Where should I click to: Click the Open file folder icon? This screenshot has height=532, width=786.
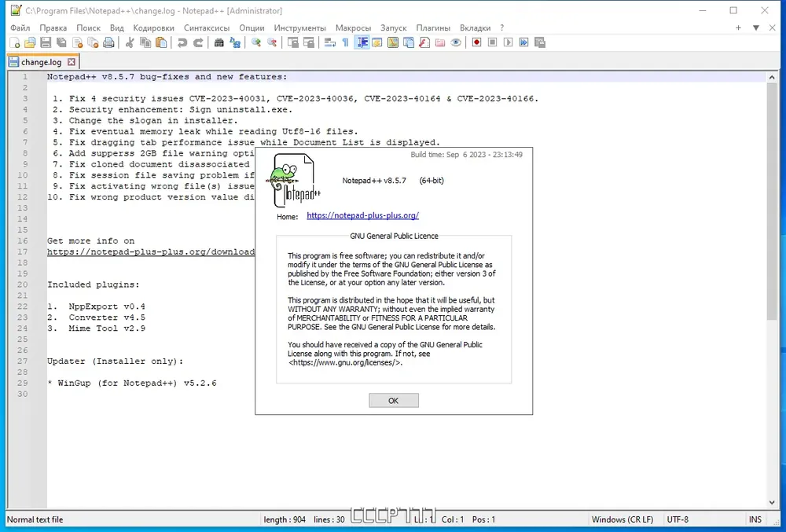30,42
